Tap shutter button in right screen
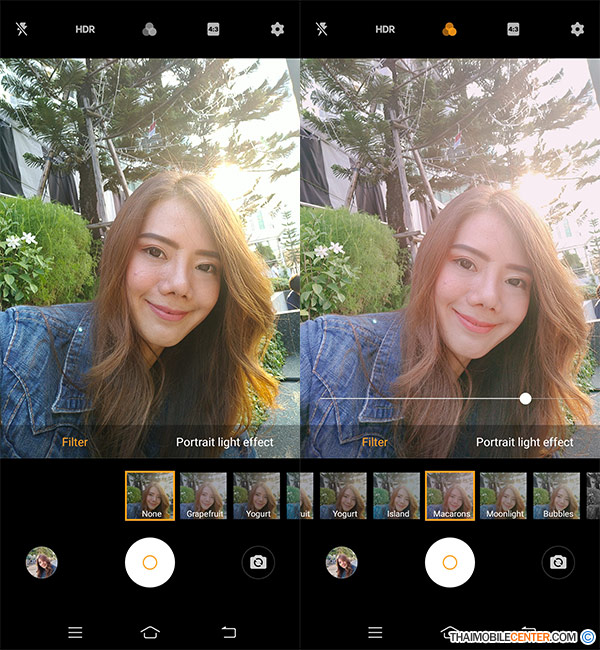This screenshot has height=650, width=600. (450, 563)
